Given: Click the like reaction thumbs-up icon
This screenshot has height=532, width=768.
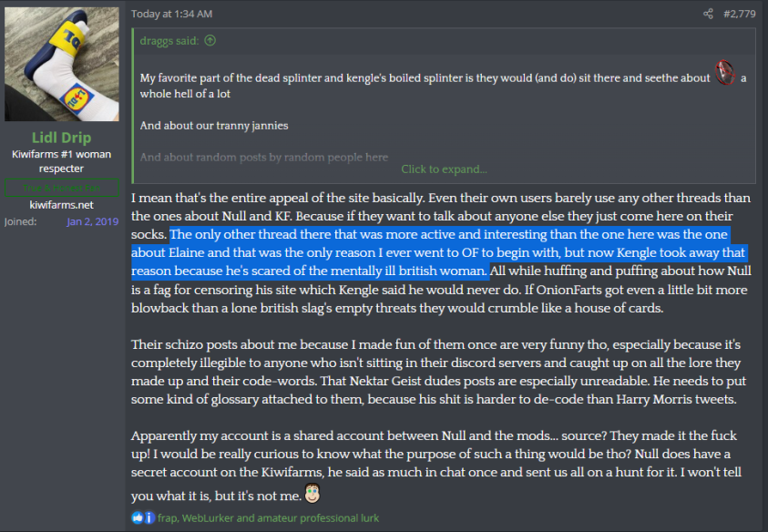Looking at the screenshot, I should pyautogui.click(x=137, y=517).
